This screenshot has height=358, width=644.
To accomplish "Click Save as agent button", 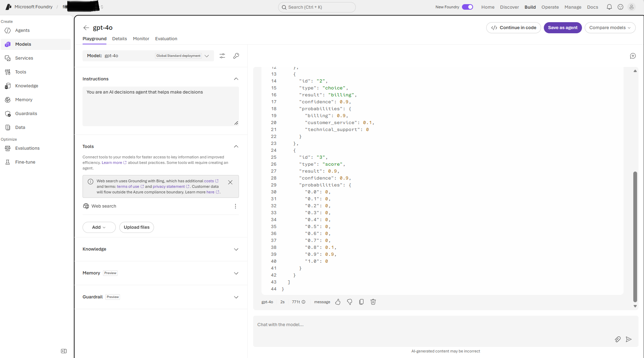I will pyautogui.click(x=563, y=28).
